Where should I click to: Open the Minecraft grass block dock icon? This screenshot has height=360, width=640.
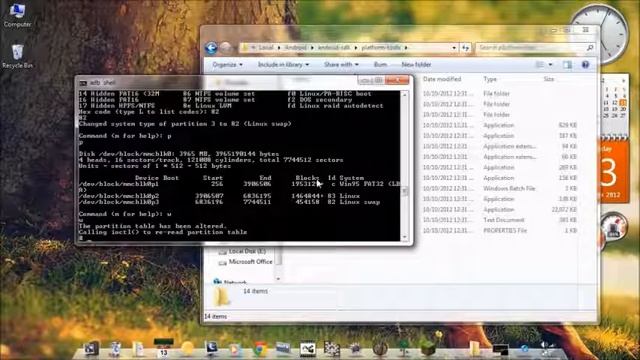[x=428, y=349]
